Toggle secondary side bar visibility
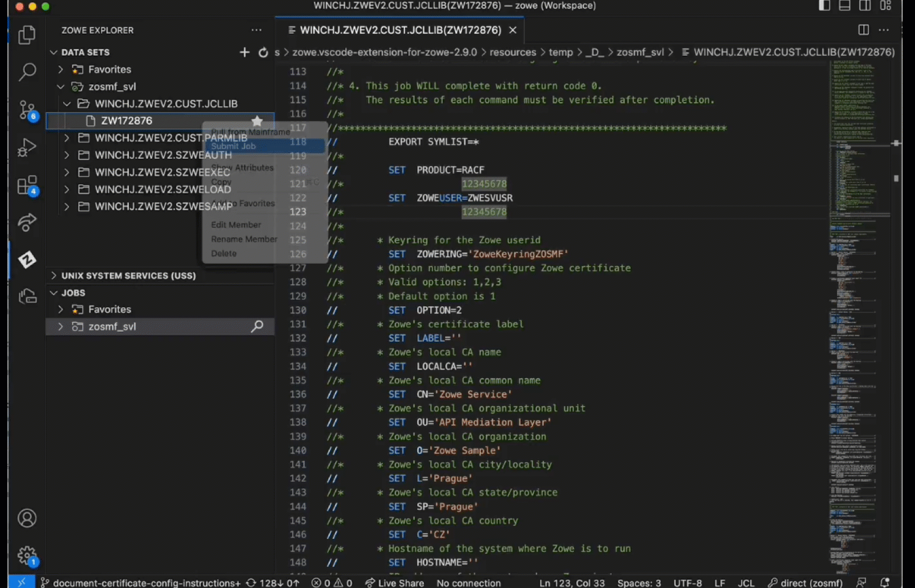915x588 pixels. coord(865,6)
